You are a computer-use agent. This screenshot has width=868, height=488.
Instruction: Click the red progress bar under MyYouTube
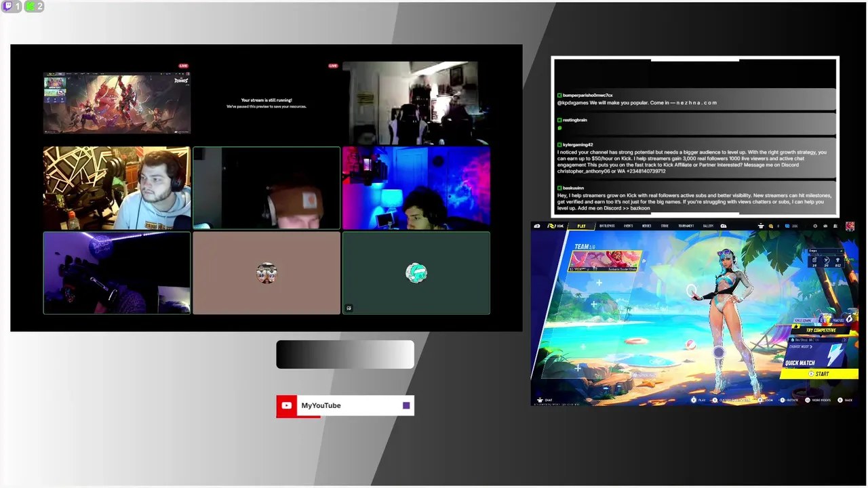pos(298,416)
